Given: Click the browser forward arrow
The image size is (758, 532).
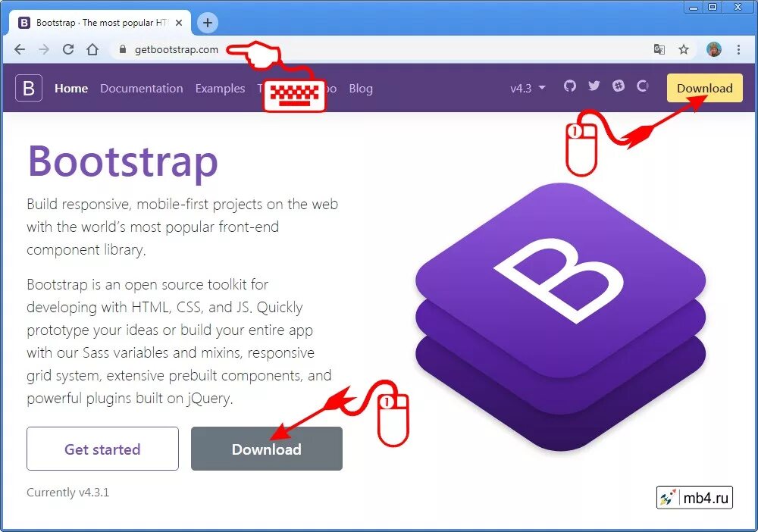Looking at the screenshot, I should (44, 49).
